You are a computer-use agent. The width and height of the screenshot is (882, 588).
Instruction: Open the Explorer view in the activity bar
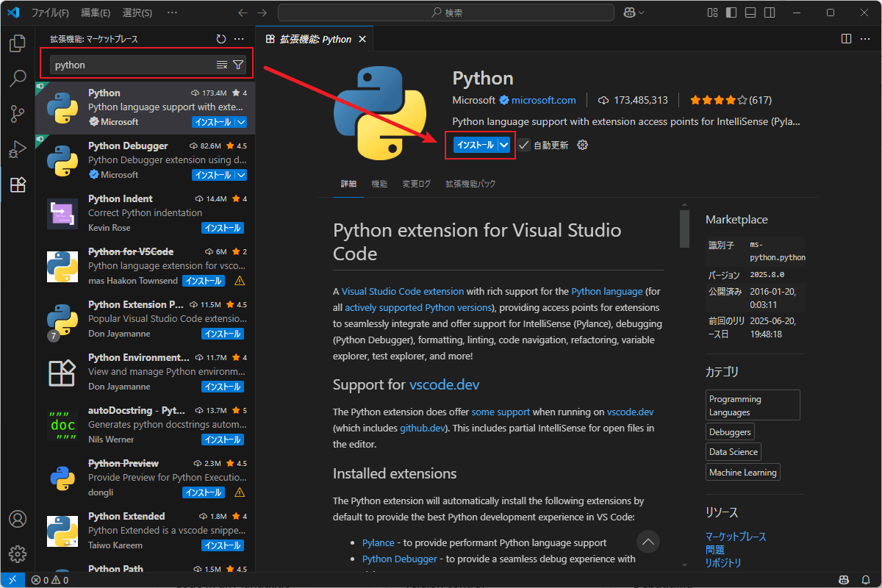[17, 44]
